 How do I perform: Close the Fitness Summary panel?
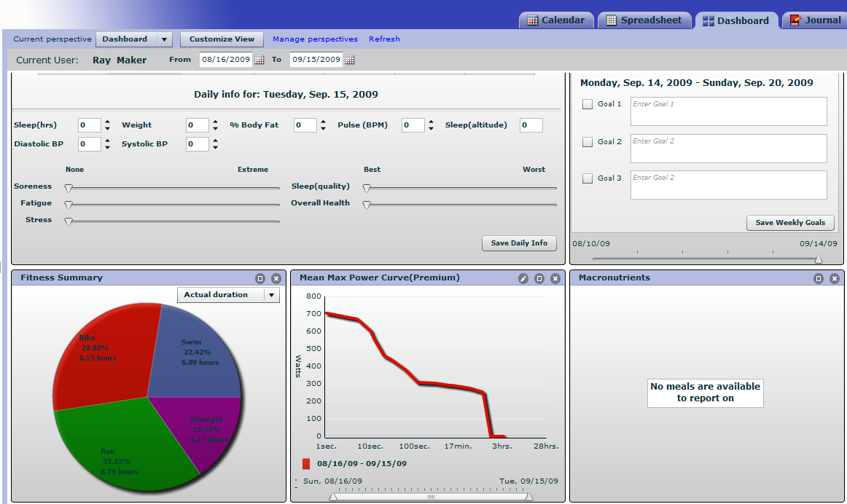pyautogui.click(x=276, y=278)
